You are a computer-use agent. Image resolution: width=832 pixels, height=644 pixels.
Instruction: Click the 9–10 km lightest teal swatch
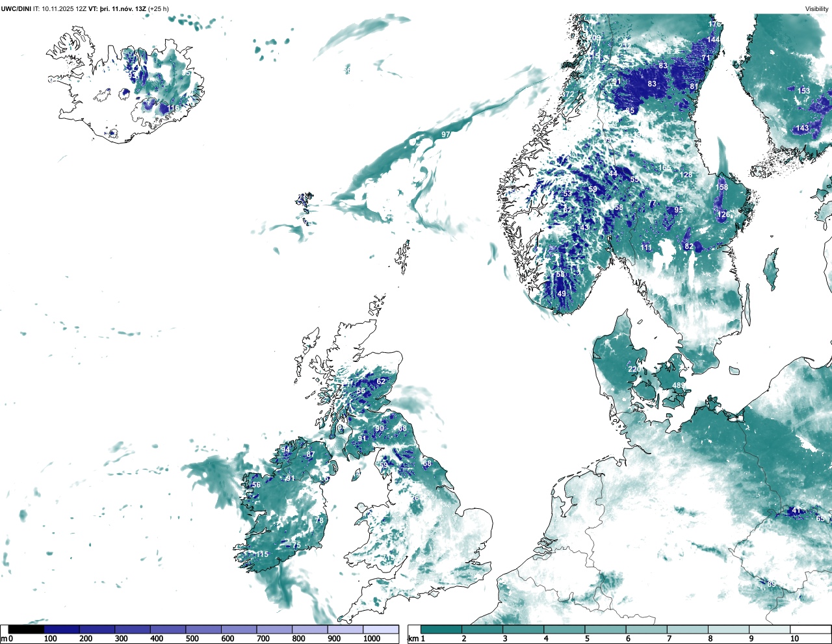770,629
